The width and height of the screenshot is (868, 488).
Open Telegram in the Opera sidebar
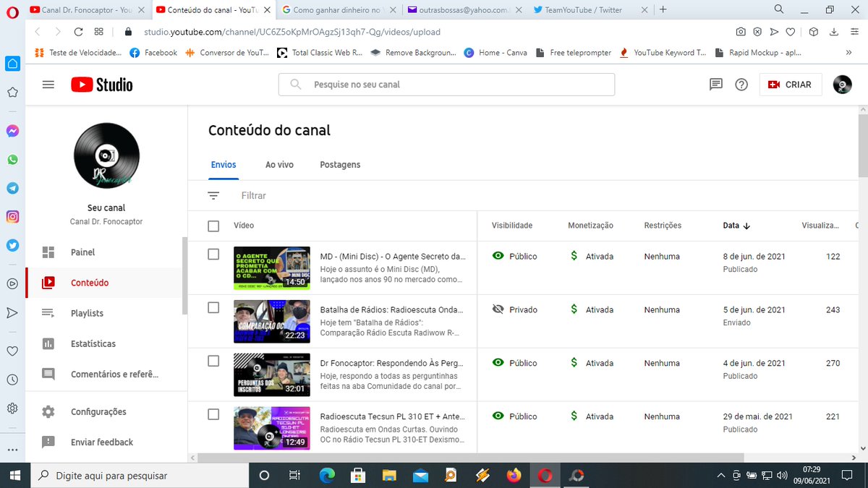(x=12, y=188)
